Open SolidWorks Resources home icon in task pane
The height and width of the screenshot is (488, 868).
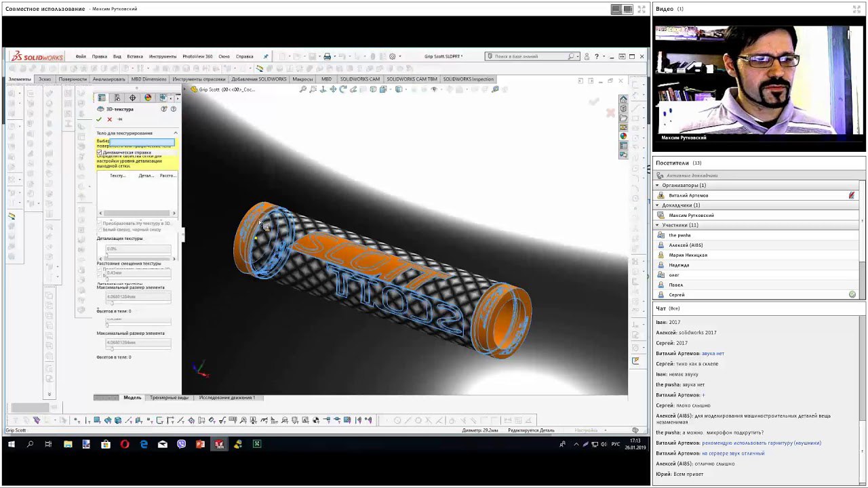623,100
